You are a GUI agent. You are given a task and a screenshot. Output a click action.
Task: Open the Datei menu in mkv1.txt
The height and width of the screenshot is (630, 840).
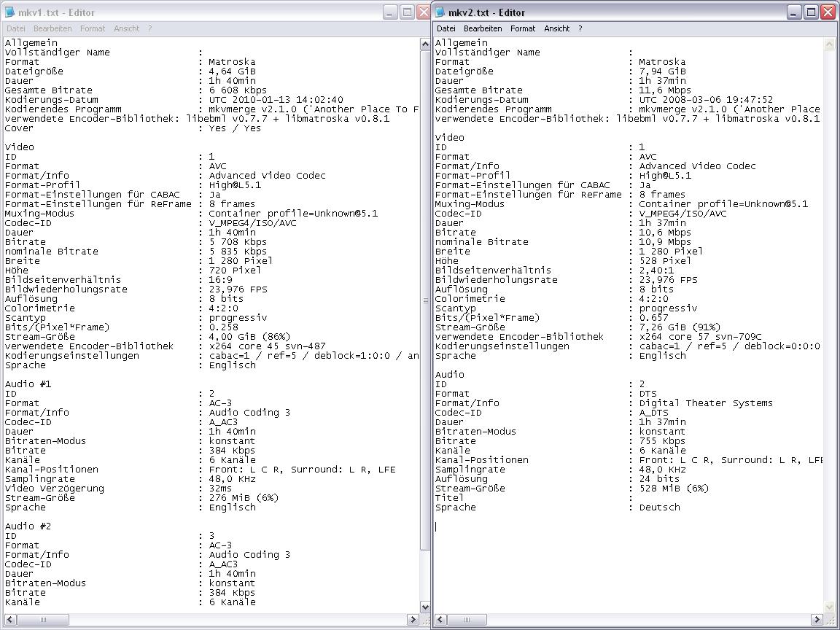(15, 28)
